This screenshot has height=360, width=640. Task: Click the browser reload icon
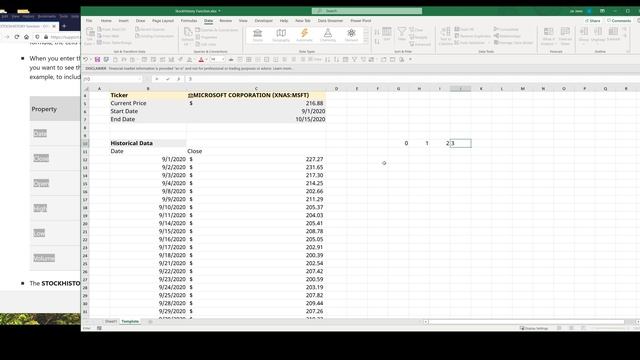point(17,37)
